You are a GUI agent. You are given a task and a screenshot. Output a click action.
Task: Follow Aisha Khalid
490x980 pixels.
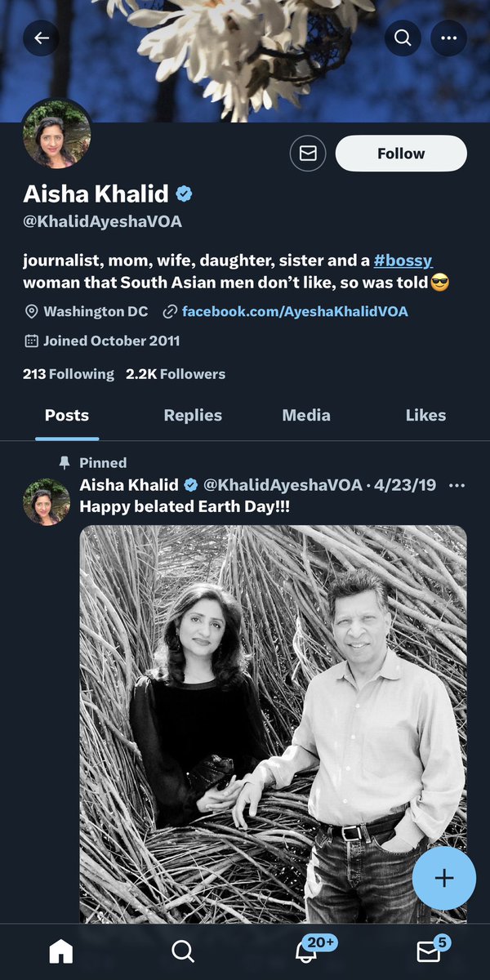point(401,154)
